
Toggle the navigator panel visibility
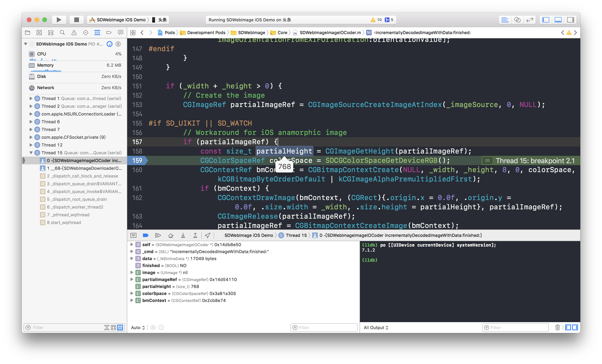coord(546,20)
